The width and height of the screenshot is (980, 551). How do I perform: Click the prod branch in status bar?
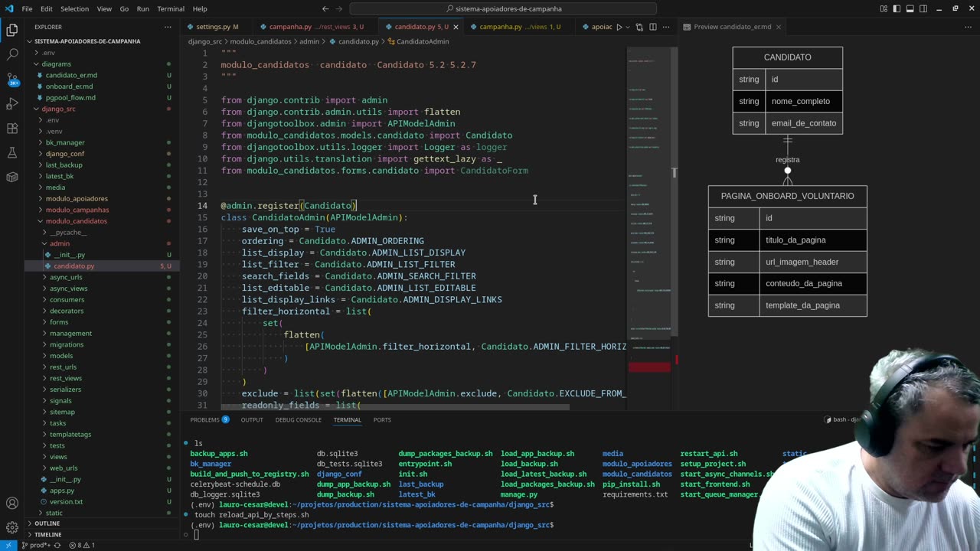click(38, 545)
